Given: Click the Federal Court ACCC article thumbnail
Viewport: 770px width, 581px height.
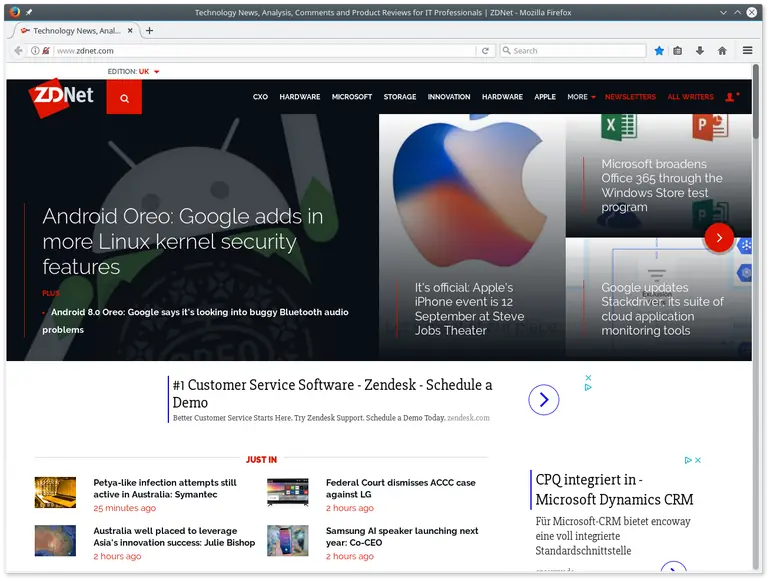Looking at the screenshot, I should (x=287, y=492).
